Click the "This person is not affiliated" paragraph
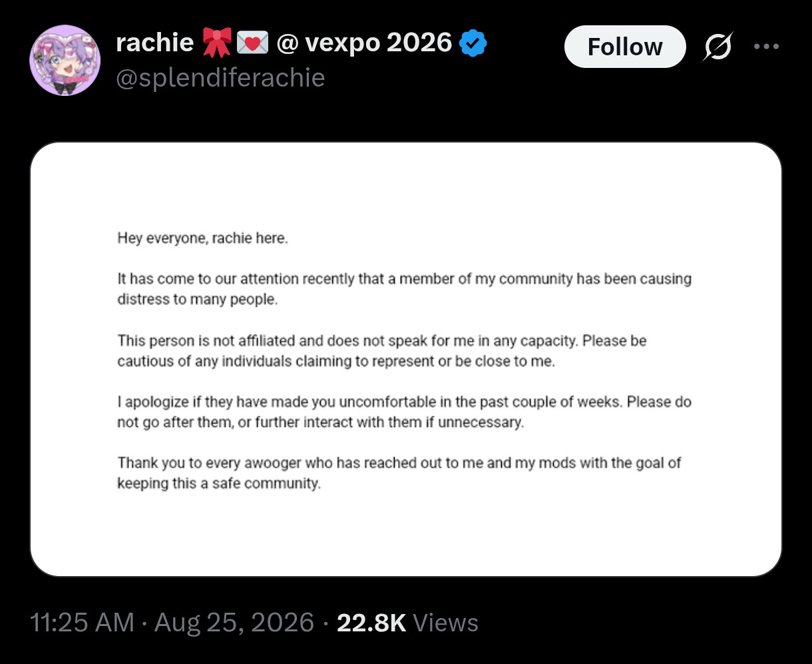This screenshot has height=664, width=812. pyautogui.click(x=382, y=351)
